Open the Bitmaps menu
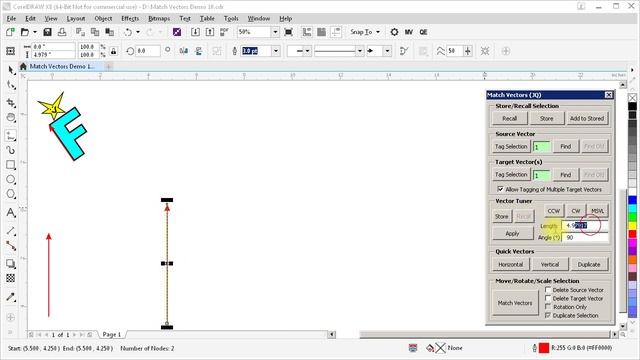The width and height of the screenshot is (640, 360). pyautogui.click(x=159, y=18)
